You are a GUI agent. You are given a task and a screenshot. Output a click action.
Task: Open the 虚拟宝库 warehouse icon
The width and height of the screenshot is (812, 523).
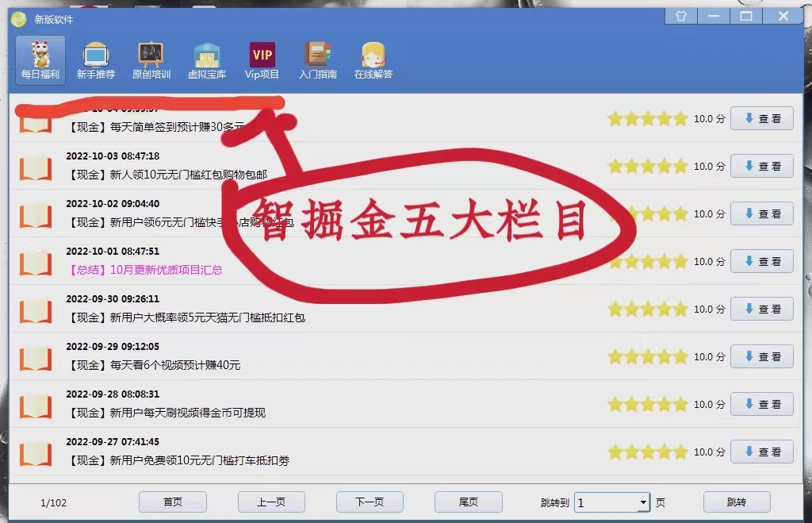(206, 55)
